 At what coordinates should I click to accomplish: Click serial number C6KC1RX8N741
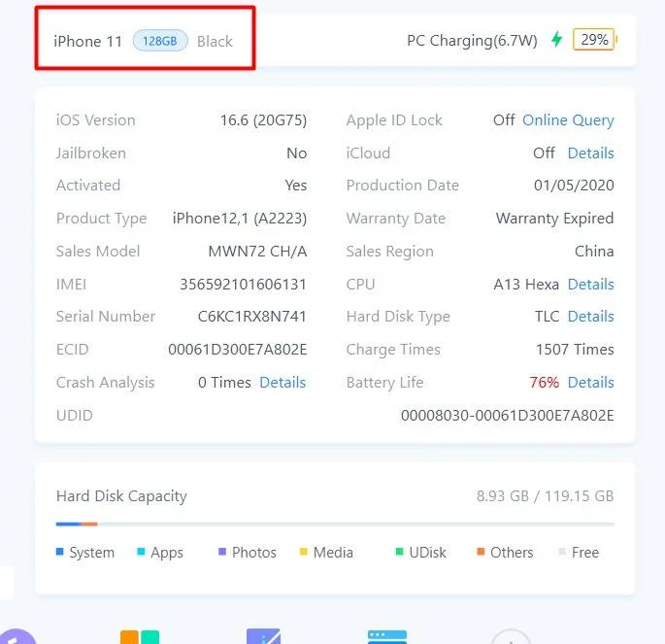[251, 316]
